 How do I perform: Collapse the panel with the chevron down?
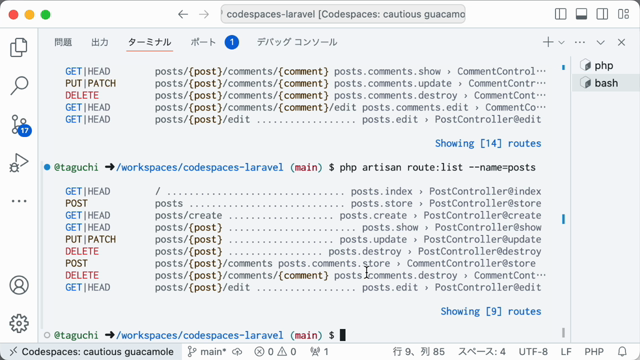(600, 42)
